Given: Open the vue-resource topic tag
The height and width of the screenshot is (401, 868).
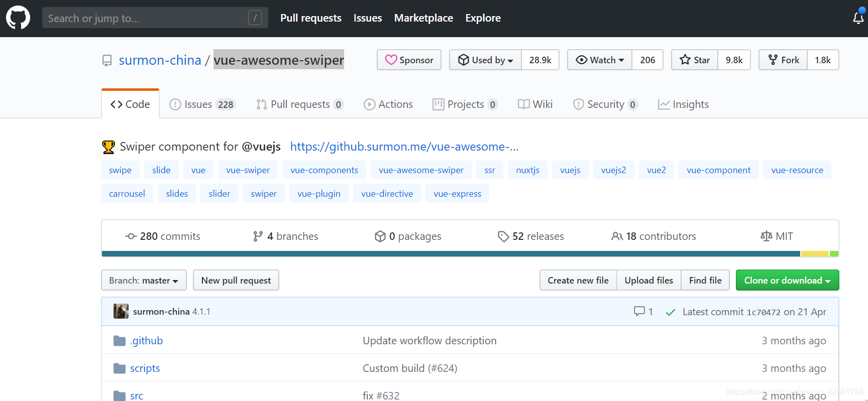Looking at the screenshot, I should 797,170.
